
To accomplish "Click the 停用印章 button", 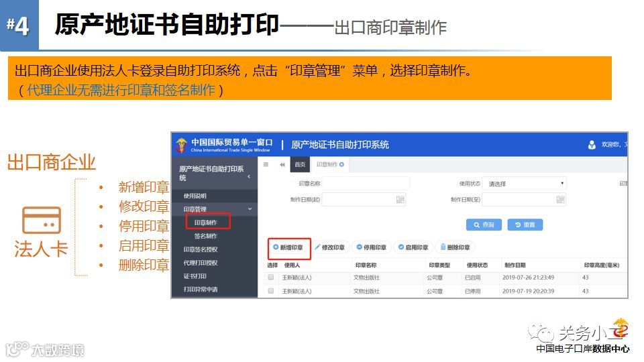I will (371, 247).
